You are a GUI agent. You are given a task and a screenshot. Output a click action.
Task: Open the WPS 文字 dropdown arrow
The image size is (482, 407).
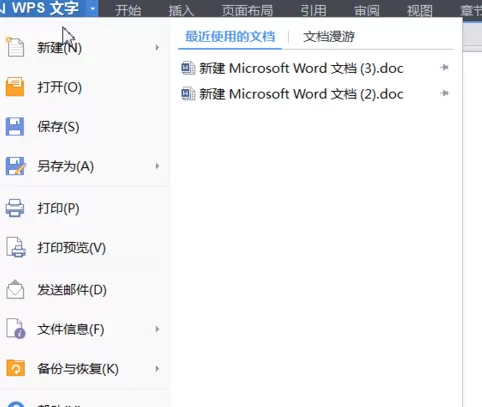(x=93, y=8)
